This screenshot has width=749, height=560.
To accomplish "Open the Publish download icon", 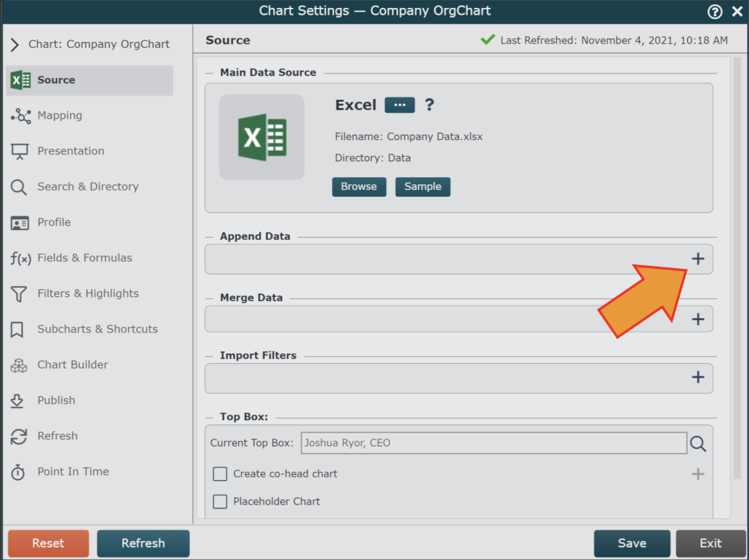I will pos(17,401).
